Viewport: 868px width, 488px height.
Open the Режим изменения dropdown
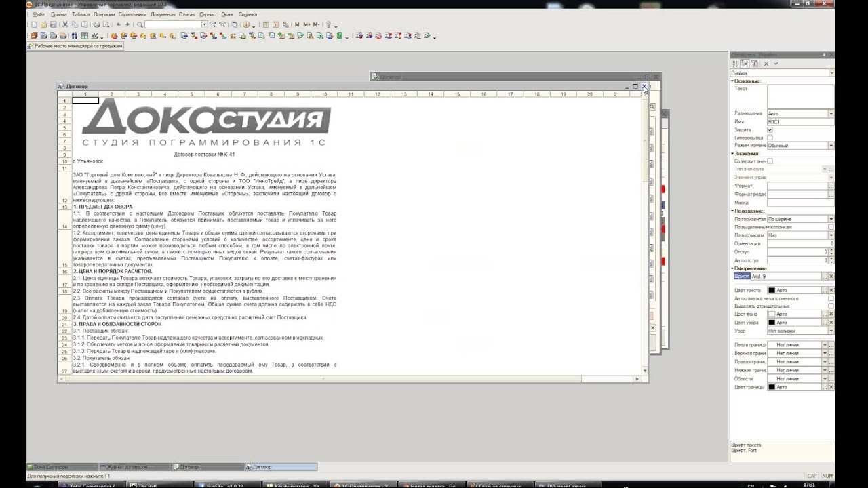pos(831,145)
